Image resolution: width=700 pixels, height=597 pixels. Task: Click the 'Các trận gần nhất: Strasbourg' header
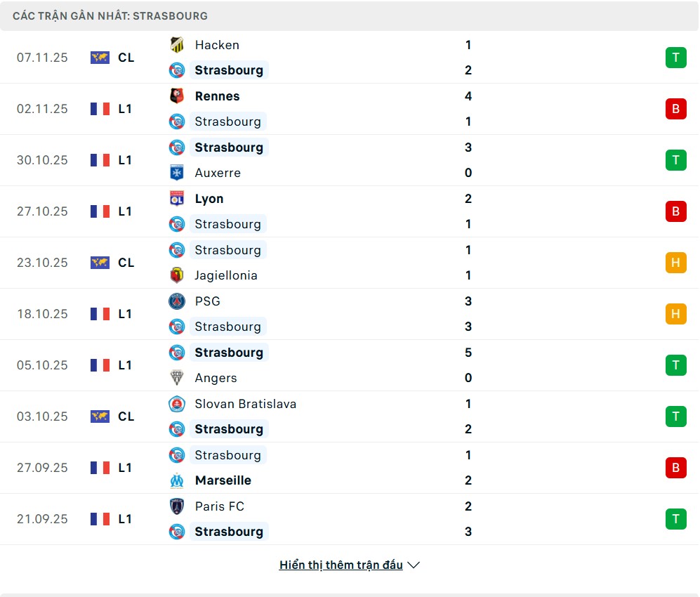tap(110, 15)
